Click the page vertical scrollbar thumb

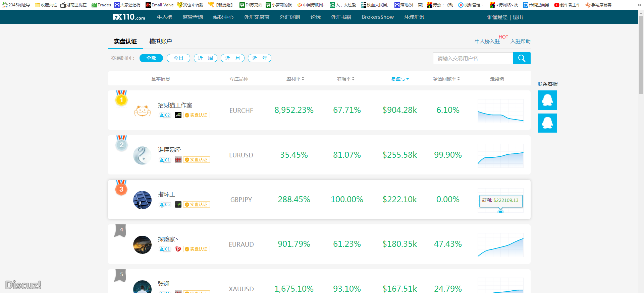point(641,54)
